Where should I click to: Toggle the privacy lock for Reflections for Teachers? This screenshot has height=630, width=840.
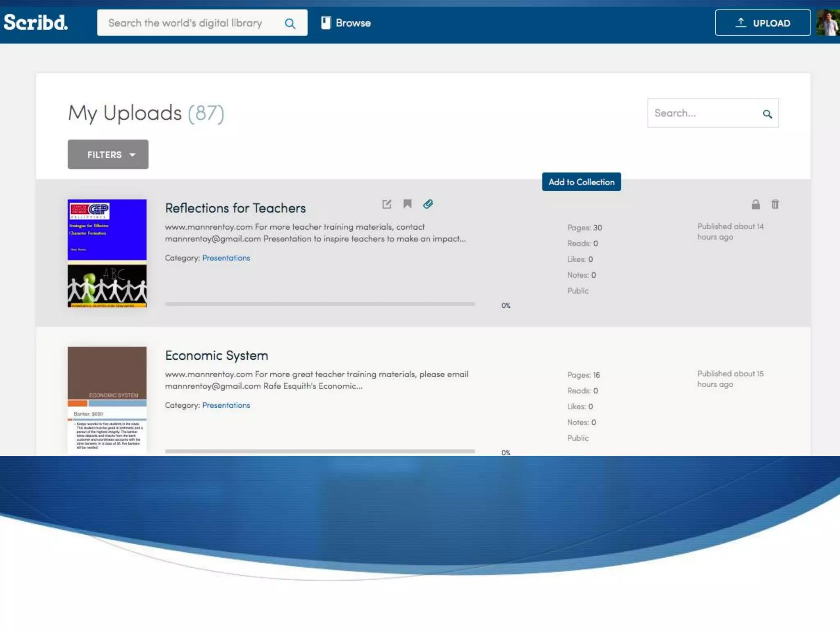(x=756, y=204)
